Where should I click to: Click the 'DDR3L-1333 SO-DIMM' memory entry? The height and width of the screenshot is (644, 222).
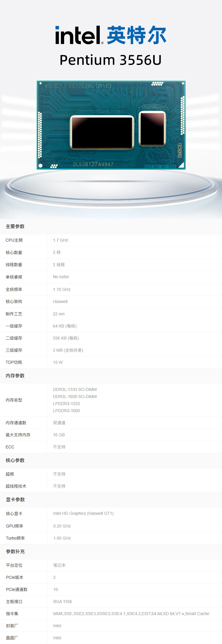75,389
